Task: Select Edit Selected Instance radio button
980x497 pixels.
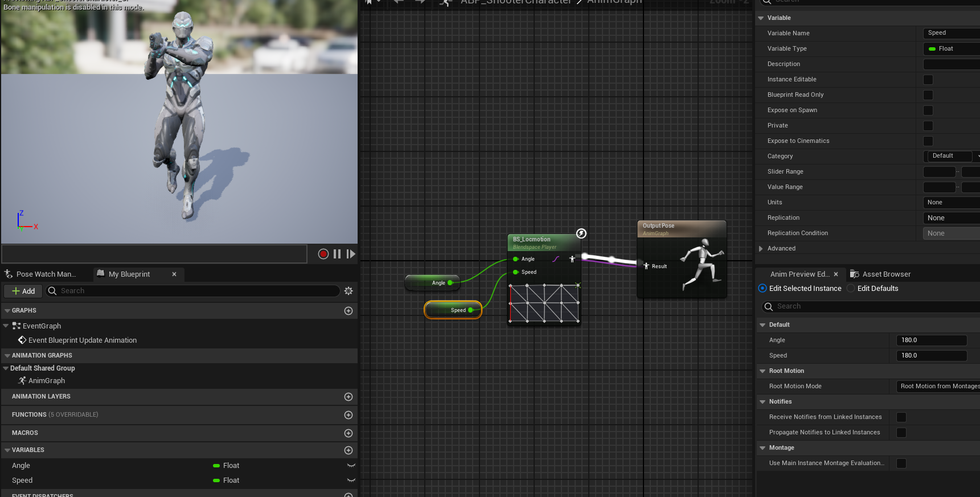Action: [762, 289]
